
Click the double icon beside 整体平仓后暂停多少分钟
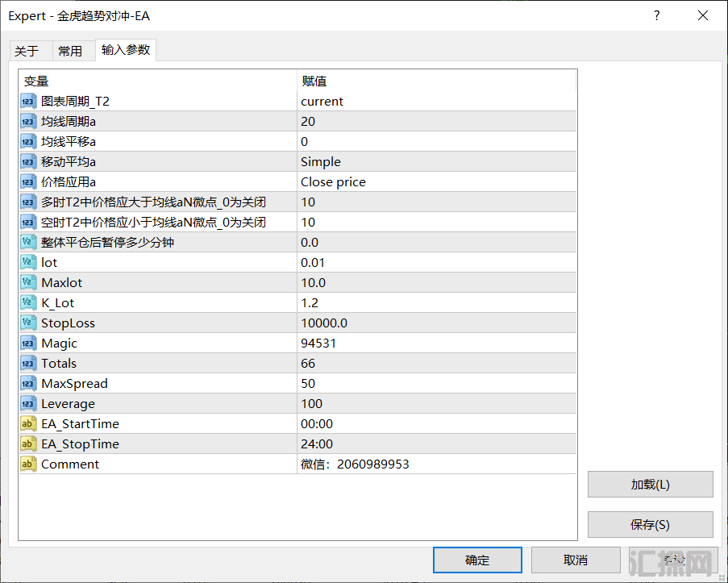pos(28,243)
